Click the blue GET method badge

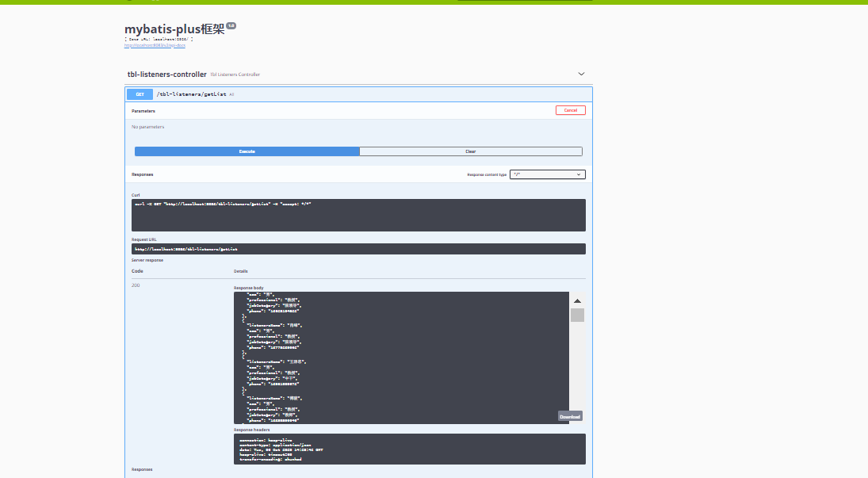[140, 94]
